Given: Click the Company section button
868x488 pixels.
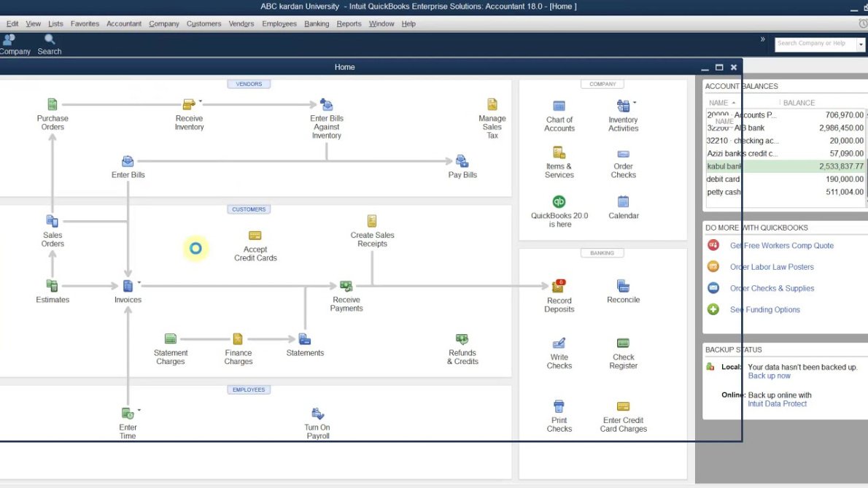Looking at the screenshot, I should (602, 84).
